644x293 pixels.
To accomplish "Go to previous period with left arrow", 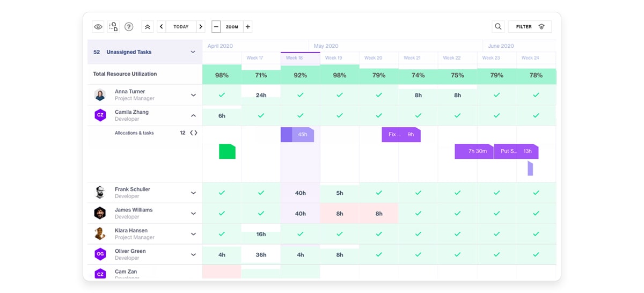I will coord(162,27).
